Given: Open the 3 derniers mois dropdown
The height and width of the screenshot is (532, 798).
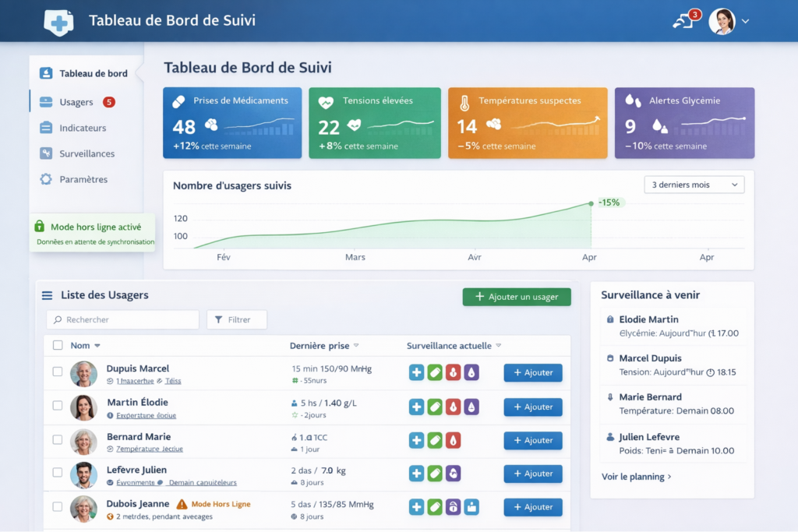Looking at the screenshot, I should 694,185.
